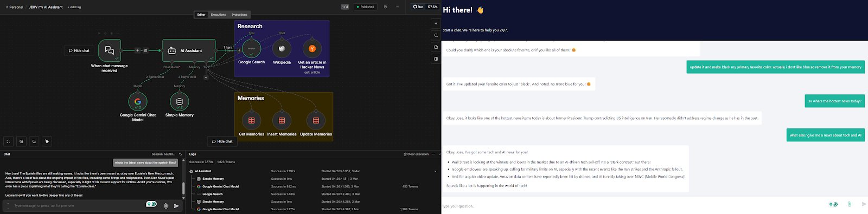Open the workflow more-options ellipsis menu
Image resolution: width=868 pixels, height=214 pixels.
click(x=397, y=7)
